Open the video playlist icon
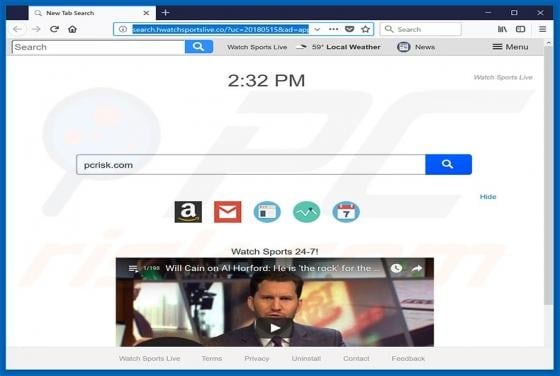Viewport: 560px width, 376px height. pos(133,269)
